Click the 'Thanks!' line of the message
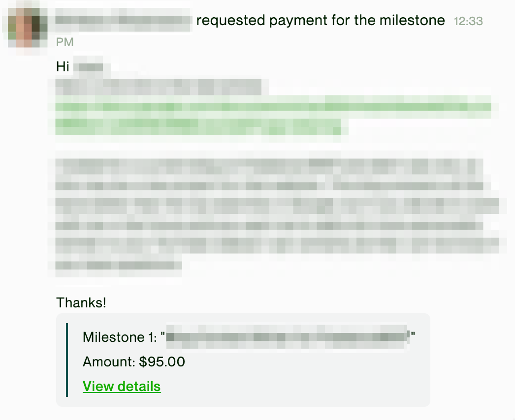The width and height of the screenshot is (515, 420). click(81, 302)
